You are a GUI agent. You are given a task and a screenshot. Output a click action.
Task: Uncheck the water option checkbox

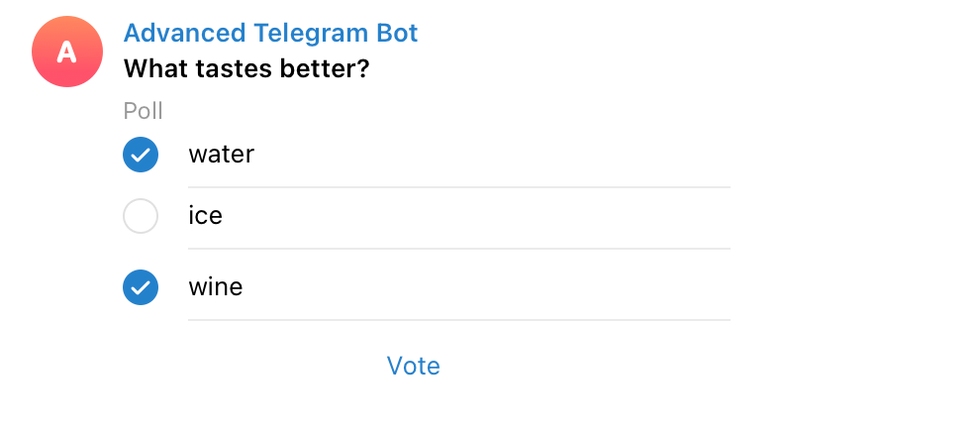141,155
